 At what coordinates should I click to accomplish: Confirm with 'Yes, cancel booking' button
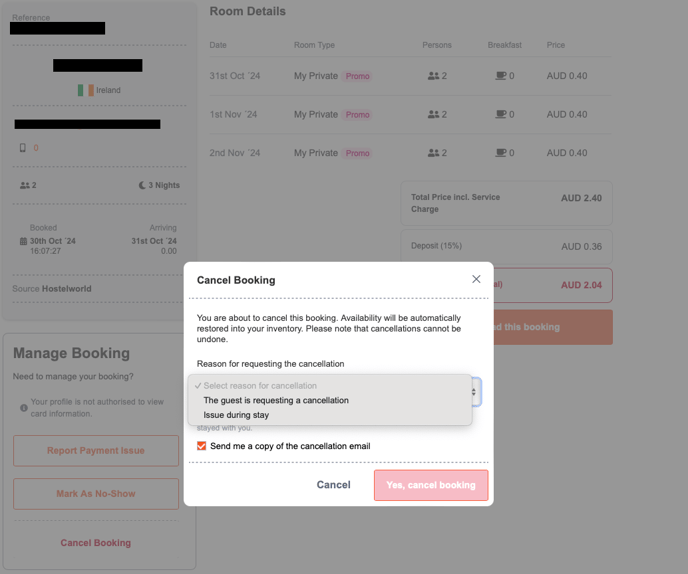point(431,485)
